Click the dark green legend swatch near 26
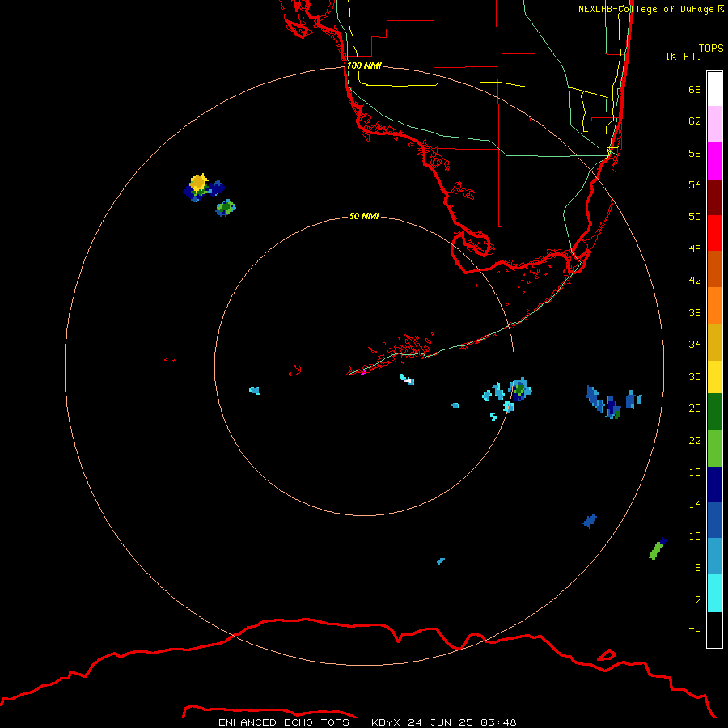 coord(714,412)
